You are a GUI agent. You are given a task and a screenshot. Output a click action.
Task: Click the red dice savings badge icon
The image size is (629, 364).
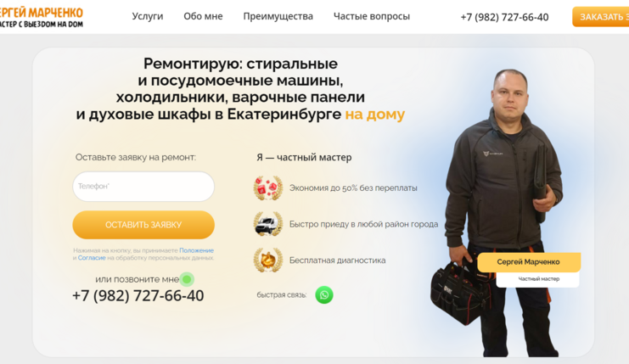268,188
